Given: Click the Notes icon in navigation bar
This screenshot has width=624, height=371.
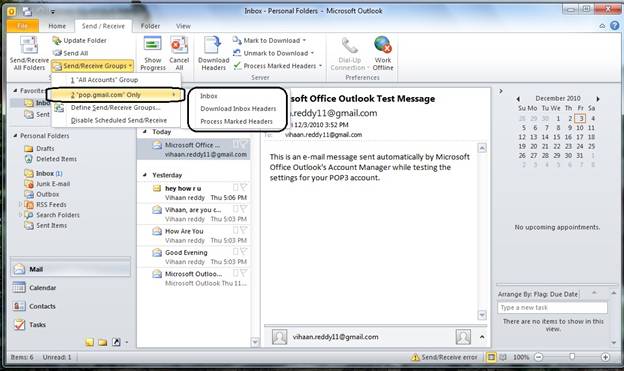Looking at the screenshot, I should point(90,342).
